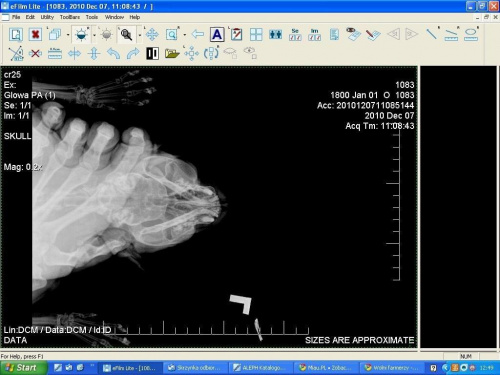Select the ellipse measurement tool
This screenshot has width=500, height=375.
pyautogui.click(x=471, y=34)
